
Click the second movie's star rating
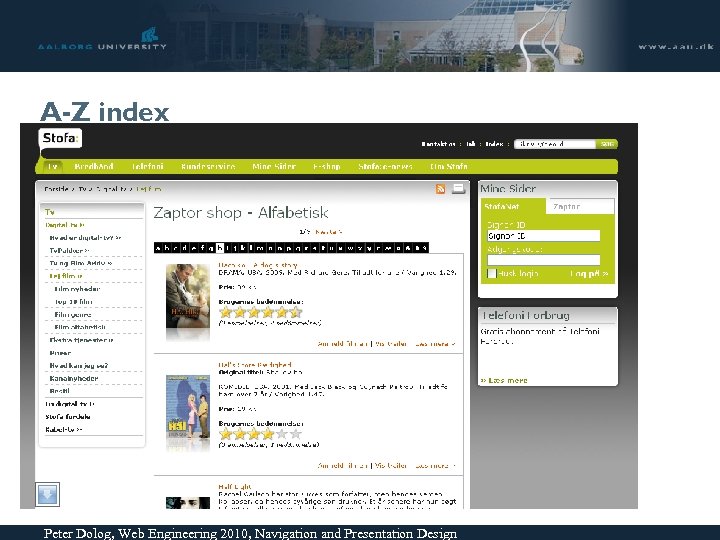coord(261,434)
